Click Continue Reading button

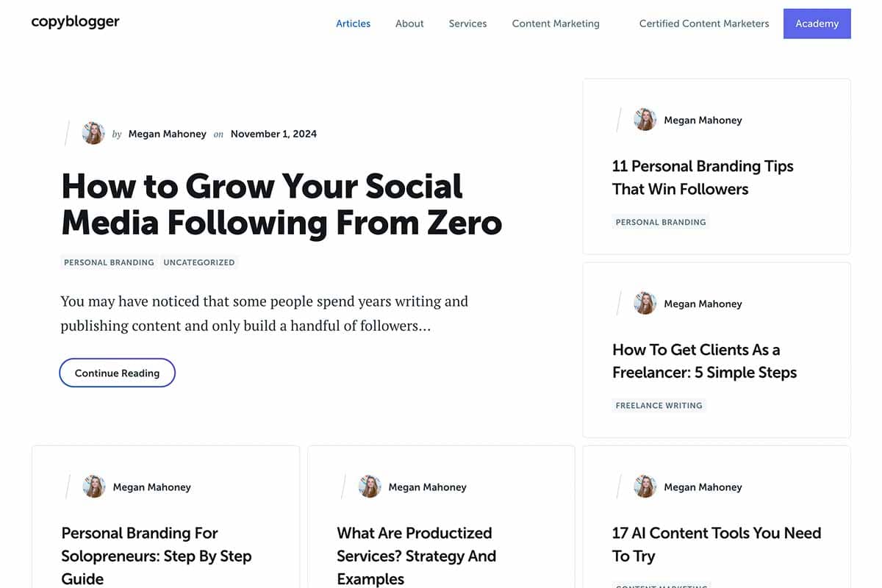point(117,373)
